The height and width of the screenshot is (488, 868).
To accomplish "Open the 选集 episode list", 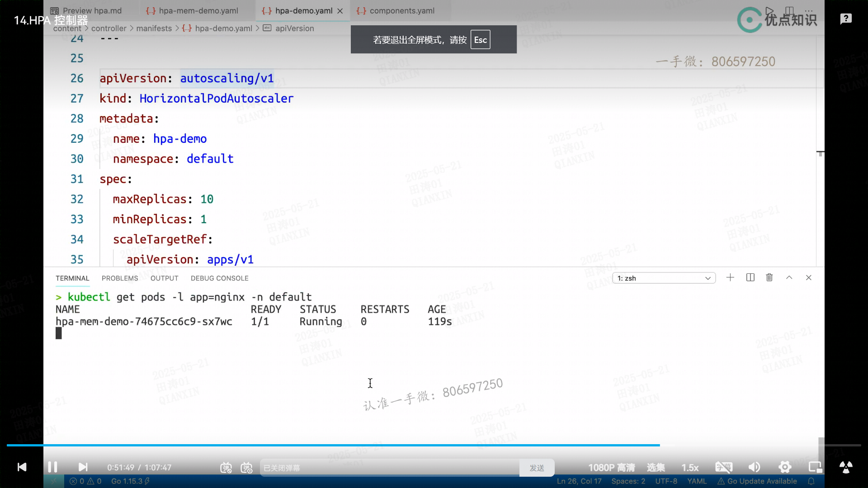I will [x=656, y=468].
